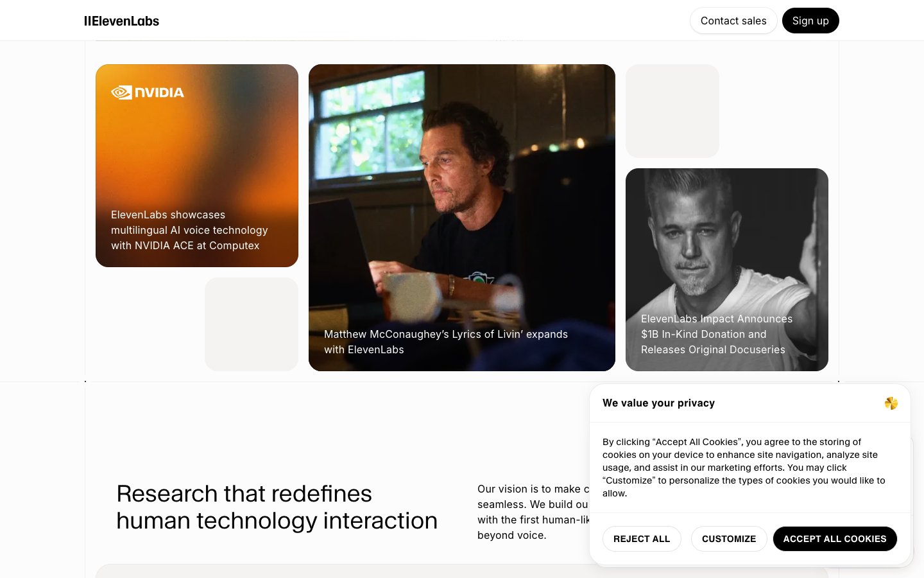The image size is (924, 578).
Task: Open the NVIDIA ACE at Computex article headline
Action: (x=189, y=230)
